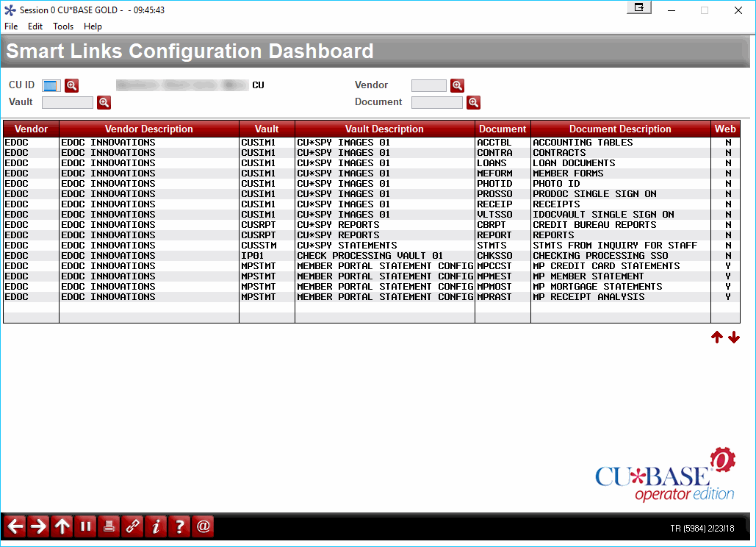Click the @ toolbar button

pyautogui.click(x=203, y=526)
